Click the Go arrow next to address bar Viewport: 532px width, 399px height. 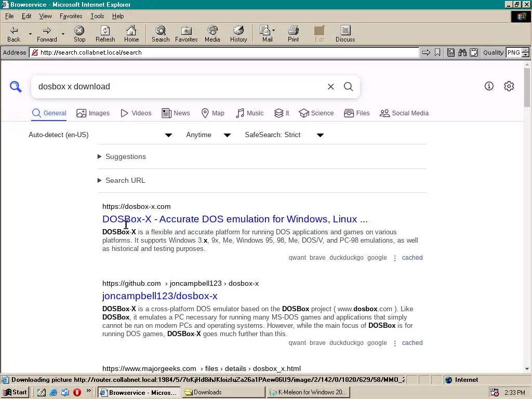click(426, 52)
